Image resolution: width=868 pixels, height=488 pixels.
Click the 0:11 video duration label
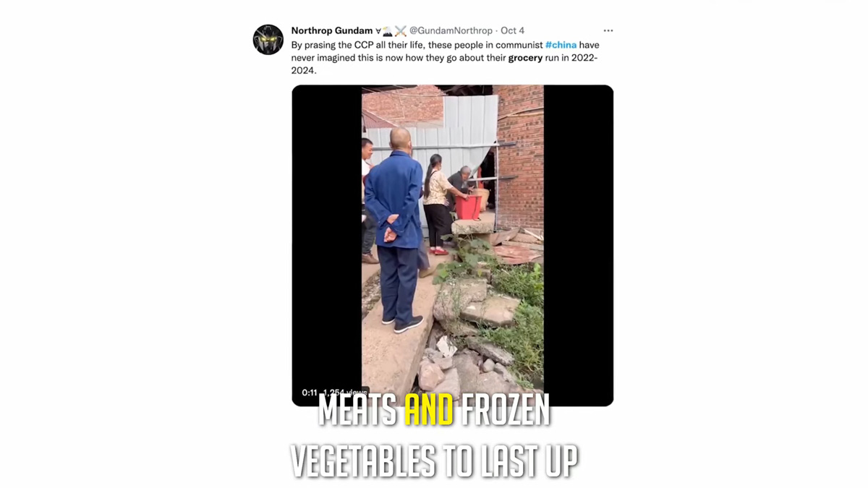click(310, 393)
